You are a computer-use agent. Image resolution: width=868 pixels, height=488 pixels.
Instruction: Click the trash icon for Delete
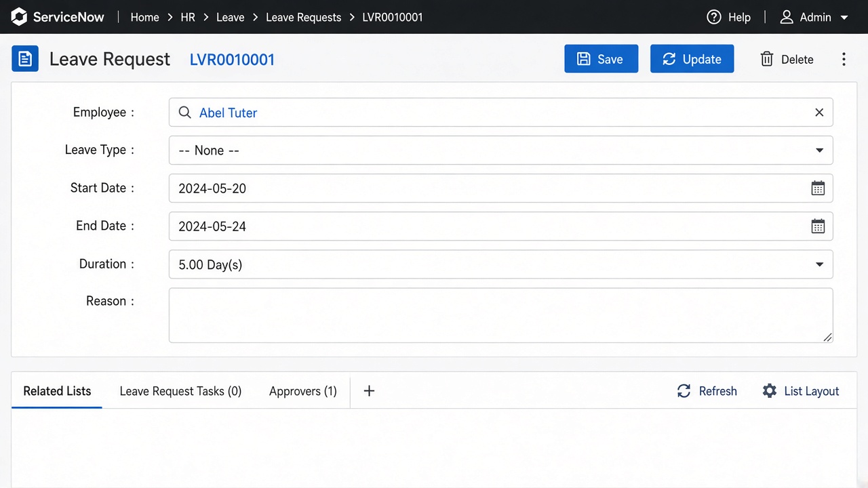[767, 59]
